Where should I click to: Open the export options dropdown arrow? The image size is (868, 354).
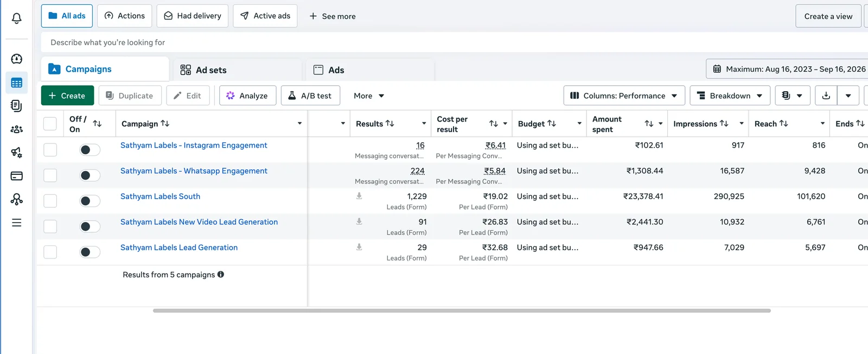coord(848,96)
